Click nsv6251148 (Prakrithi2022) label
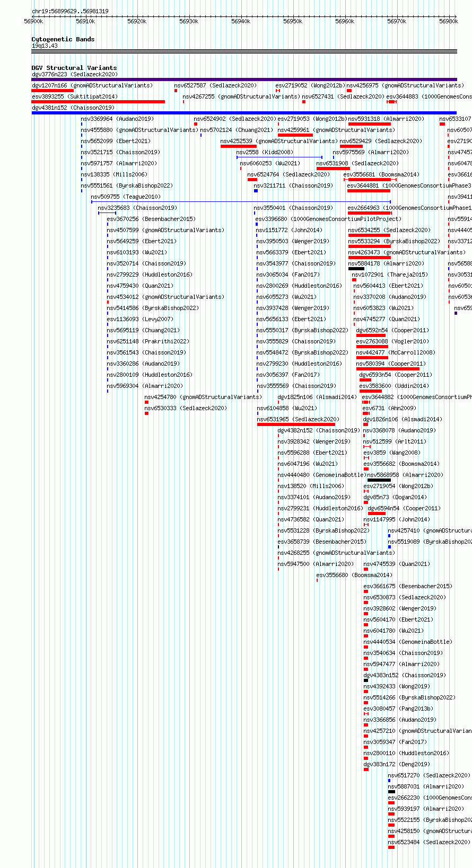This screenshot has width=472, height=868. (x=147, y=341)
